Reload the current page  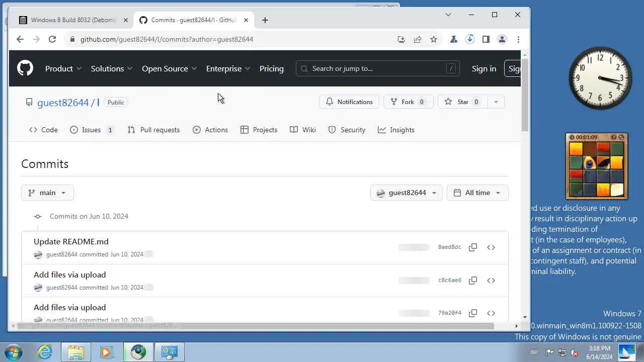point(52,39)
